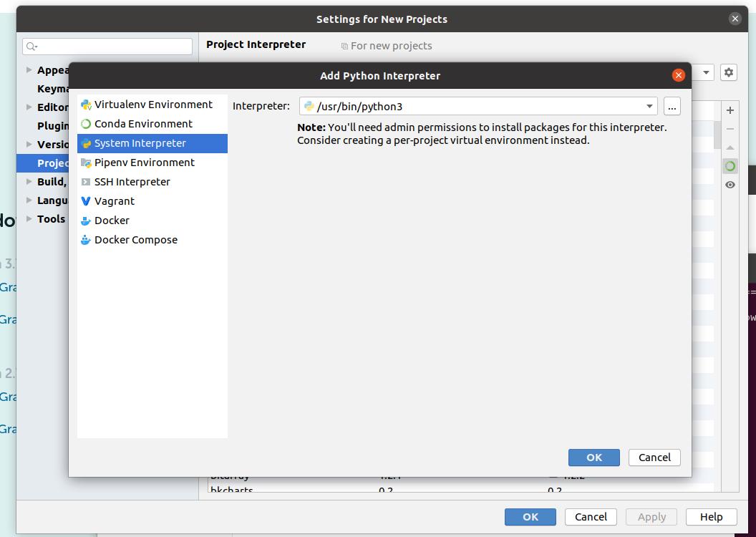Choose Conda Environment option

142,124
